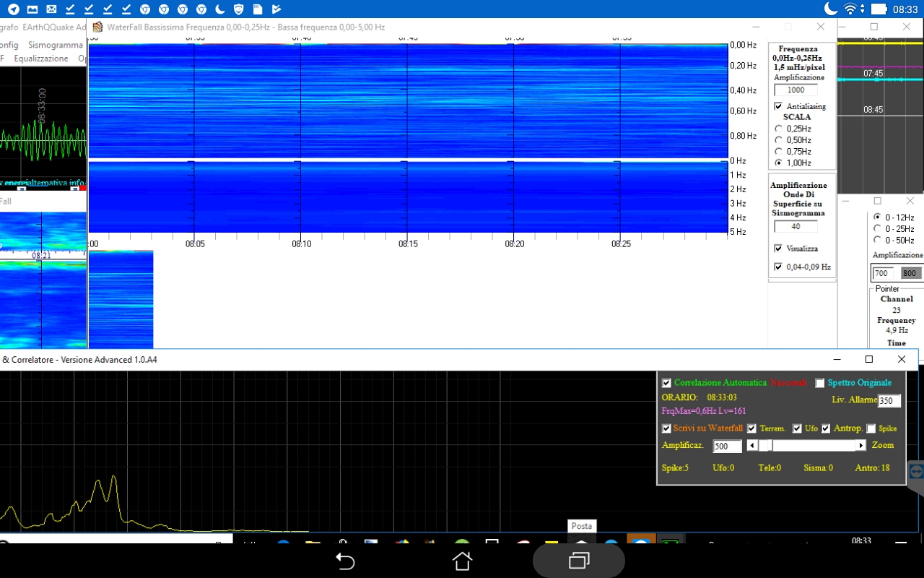This screenshot has width=924, height=578.
Task: Select the 0 - 25Hz range option
Action: tap(878, 229)
